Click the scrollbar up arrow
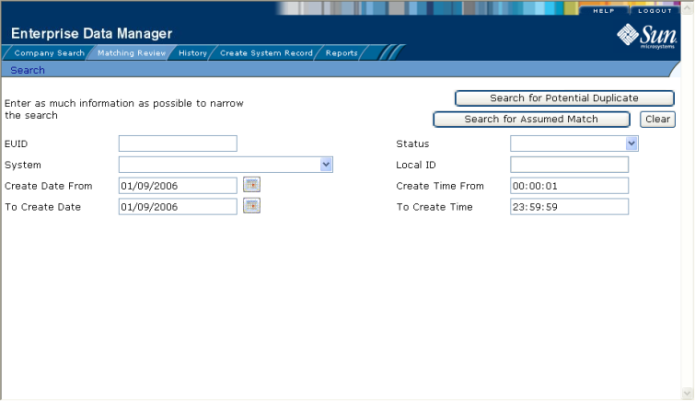 coord(687,8)
